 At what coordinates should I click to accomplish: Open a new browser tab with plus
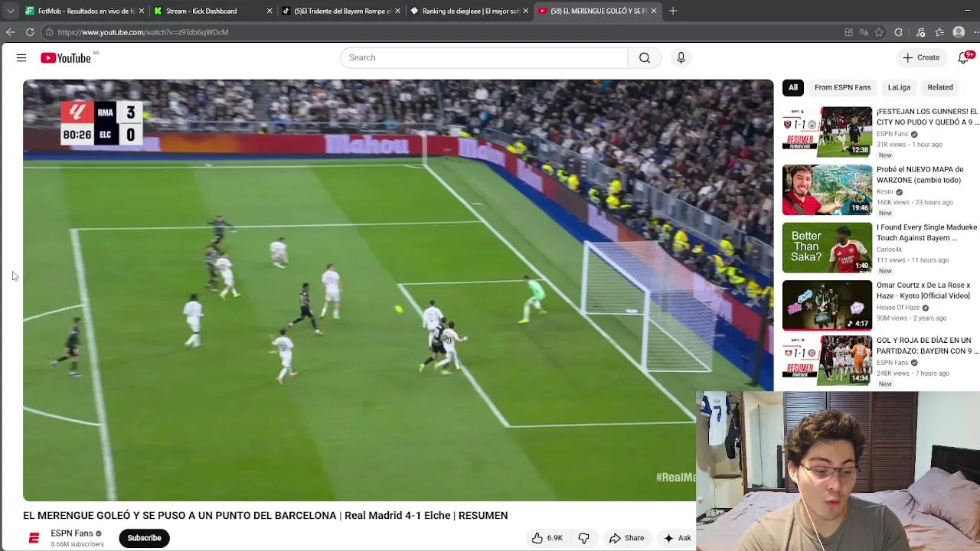point(673,11)
